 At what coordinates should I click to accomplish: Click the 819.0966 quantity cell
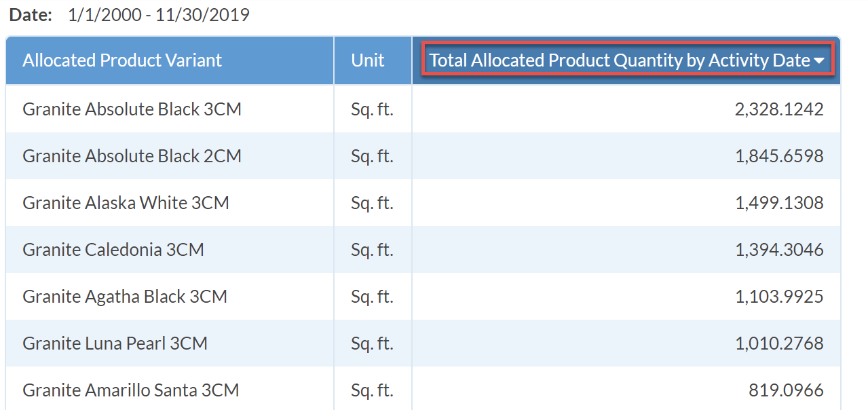coord(626,388)
